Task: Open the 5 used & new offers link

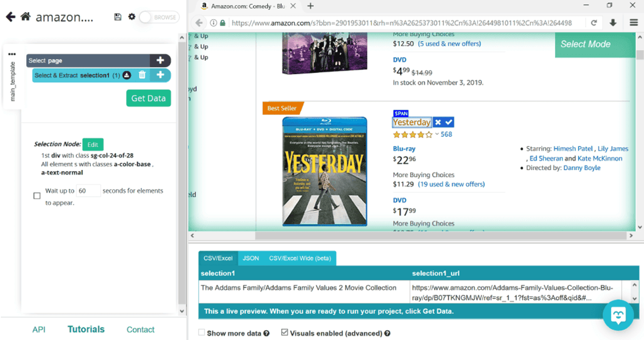Action: [449, 44]
